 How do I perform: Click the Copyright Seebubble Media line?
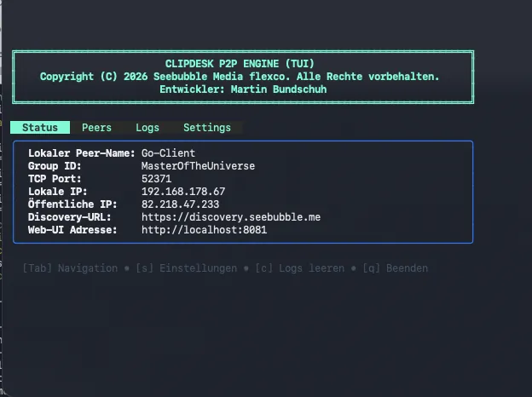pos(240,77)
